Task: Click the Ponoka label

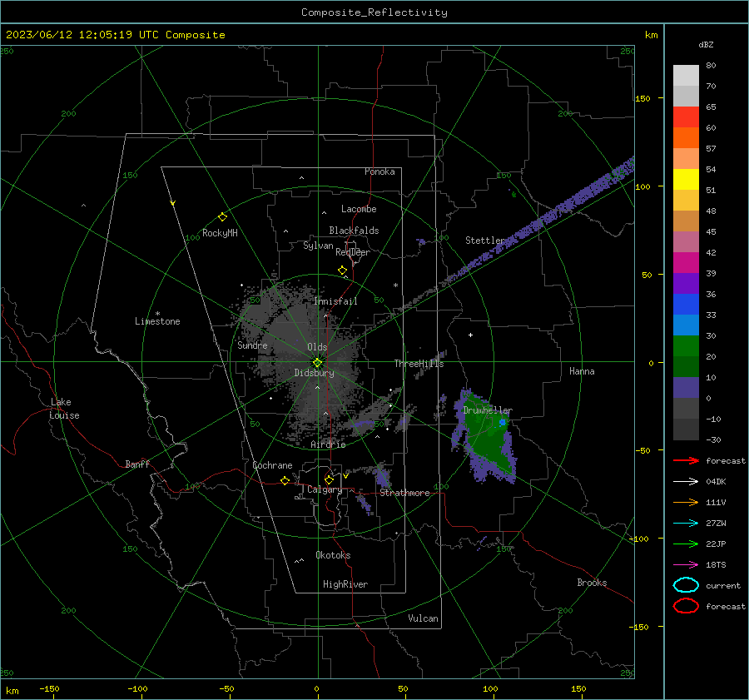Action: (x=379, y=171)
